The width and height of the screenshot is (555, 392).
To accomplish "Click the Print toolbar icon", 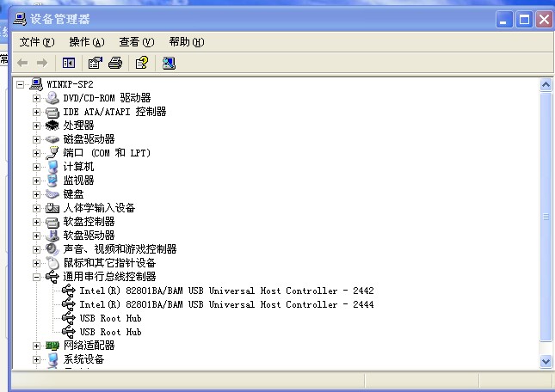I will (x=115, y=64).
